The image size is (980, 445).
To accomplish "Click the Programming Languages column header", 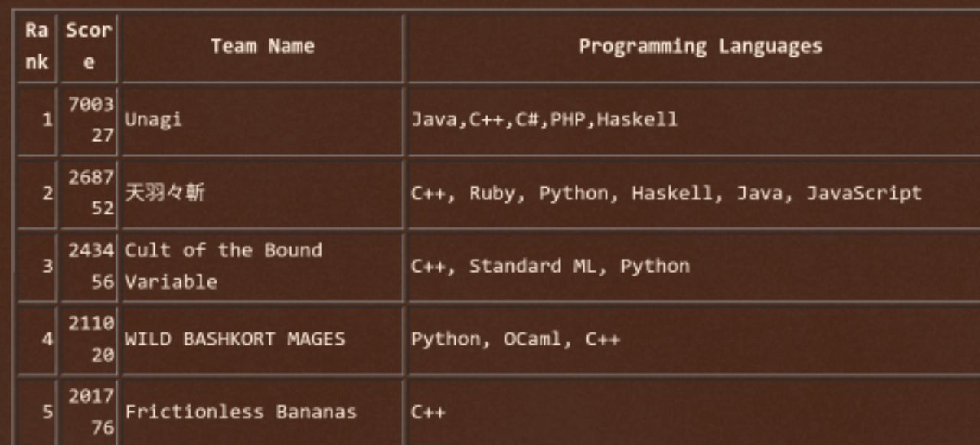I will 694,47.
